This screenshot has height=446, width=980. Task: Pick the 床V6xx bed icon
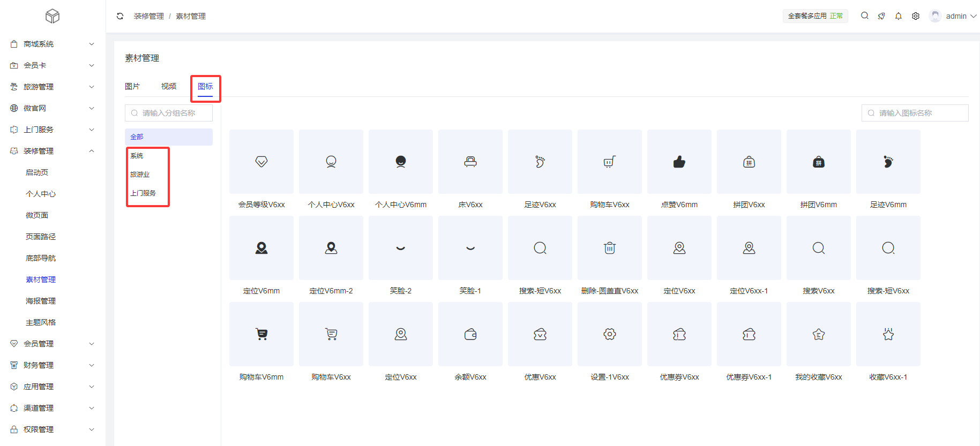click(x=470, y=162)
